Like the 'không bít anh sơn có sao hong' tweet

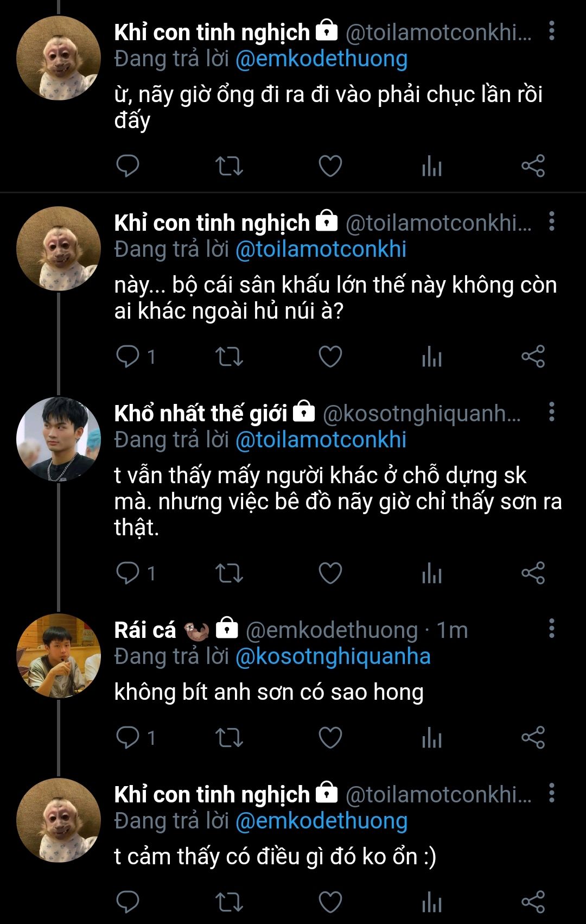tap(330, 737)
